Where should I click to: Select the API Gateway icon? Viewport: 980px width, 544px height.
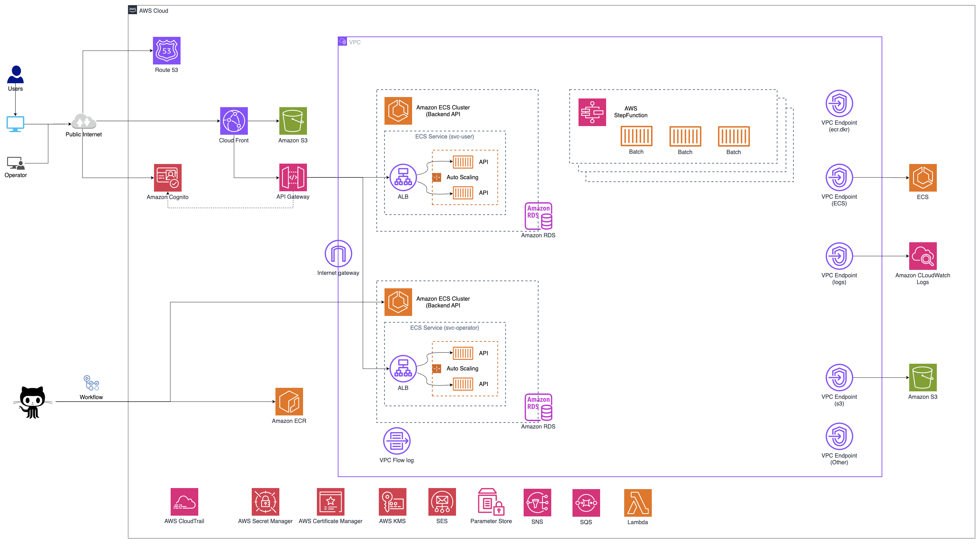point(292,177)
